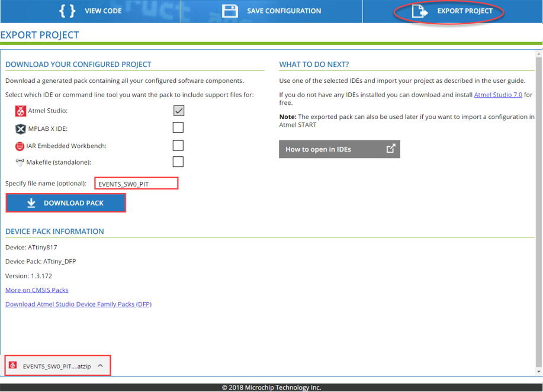Click the MPLAB X IDE: label
This screenshot has width=543, height=392.
(x=48, y=129)
